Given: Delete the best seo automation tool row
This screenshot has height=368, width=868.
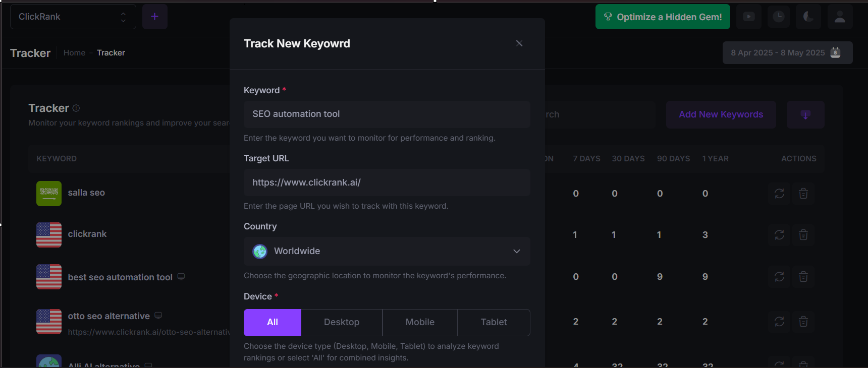Looking at the screenshot, I should (803, 277).
